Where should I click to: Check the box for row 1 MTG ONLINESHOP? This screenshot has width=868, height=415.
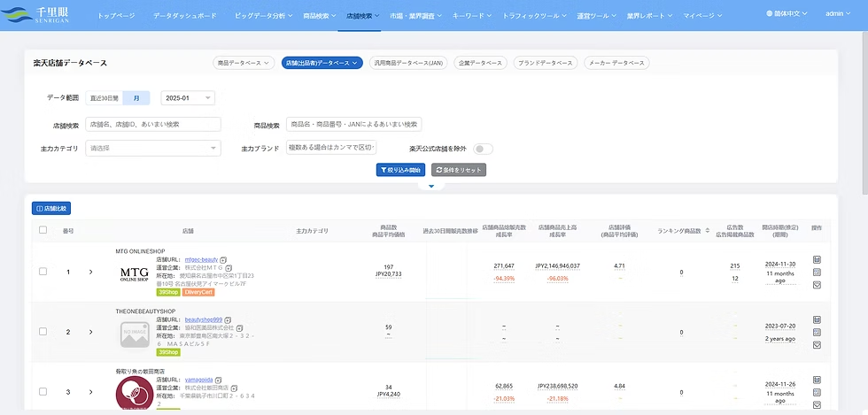tap(43, 272)
